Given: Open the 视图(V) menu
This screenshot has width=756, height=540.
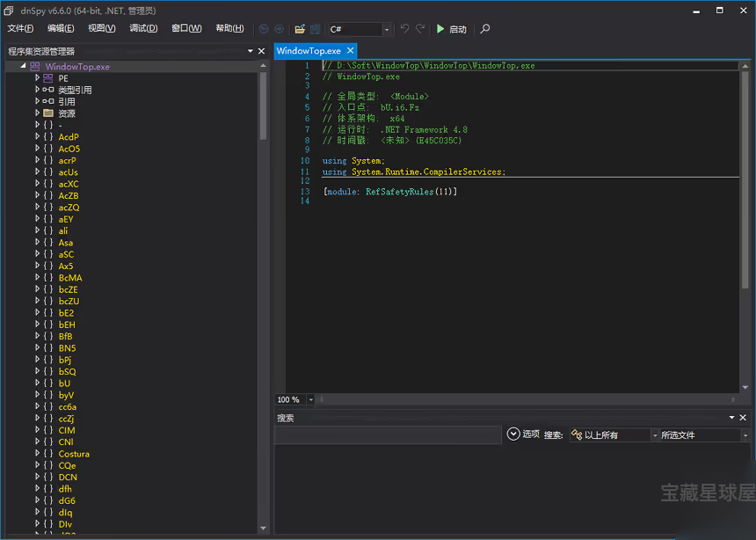Looking at the screenshot, I should [x=102, y=28].
